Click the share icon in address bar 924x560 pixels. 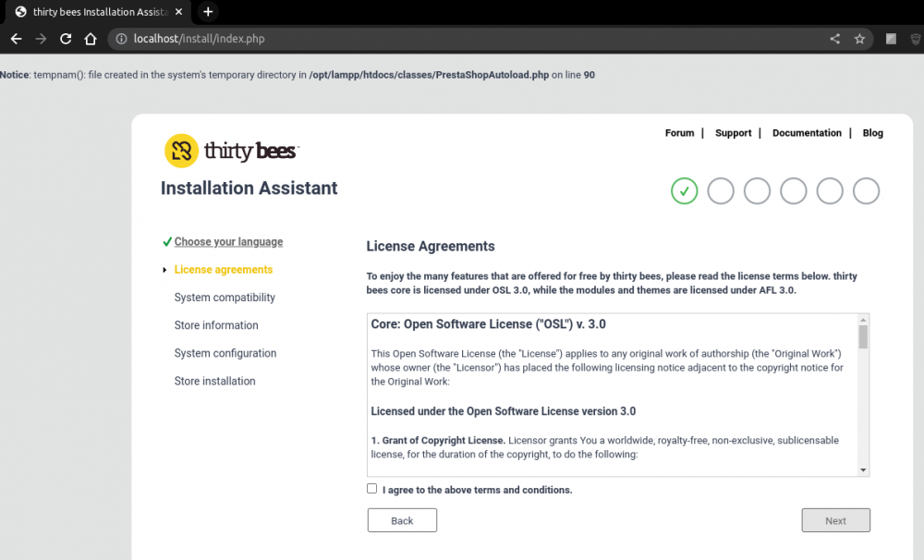(834, 39)
